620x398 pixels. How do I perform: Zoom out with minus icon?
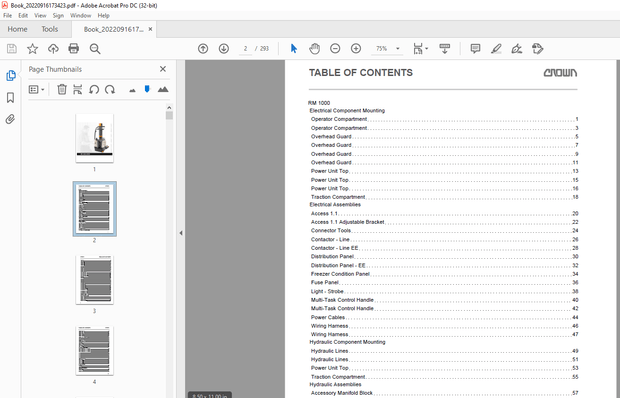coord(335,49)
